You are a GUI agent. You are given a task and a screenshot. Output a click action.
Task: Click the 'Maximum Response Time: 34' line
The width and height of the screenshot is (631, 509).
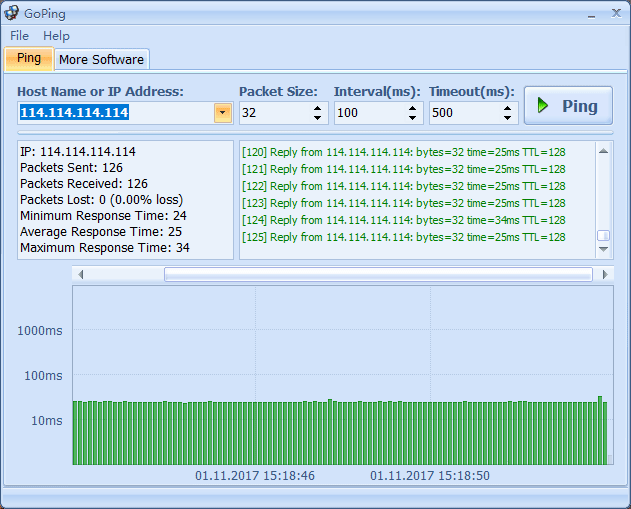[x=105, y=248]
